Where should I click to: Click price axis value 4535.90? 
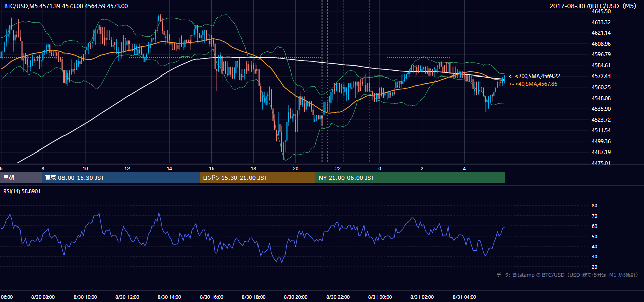pyautogui.click(x=601, y=109)
